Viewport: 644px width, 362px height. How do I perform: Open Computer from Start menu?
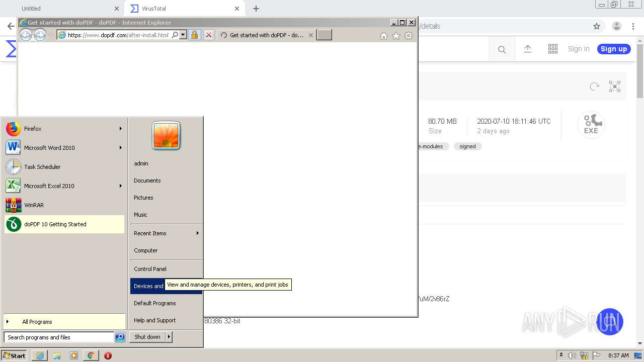(x=166, y=250)
